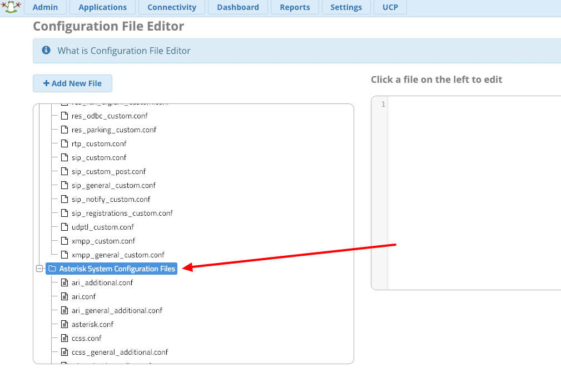Viewport: 561px width, 392px height.
Task: Click the folder icon for Asterisk System Configuration Files
Action: [x=52, y=269]
